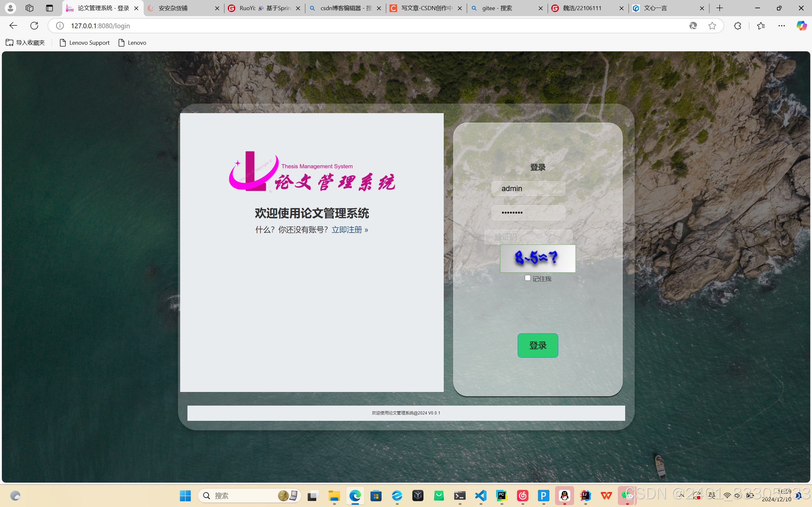Click the add-to-favorites star icon
Viewport: 812px width, 507px height.
pos(712,26)
